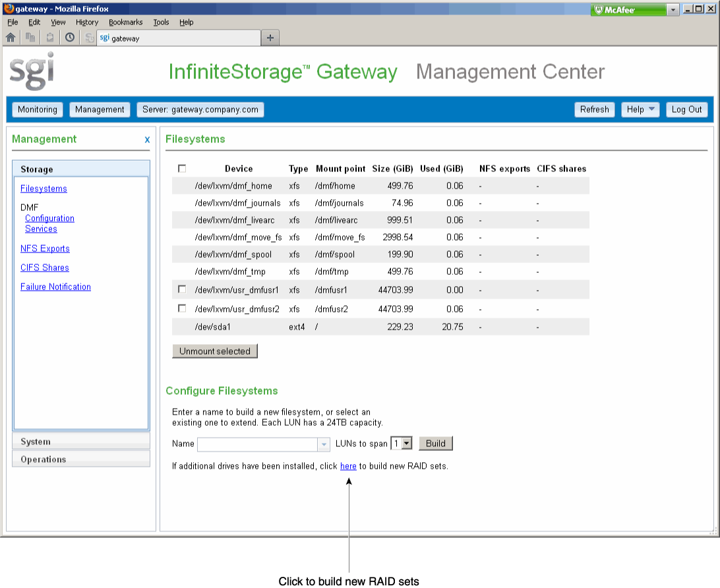Screen dimensions: 720x588
Task: Click the Build button
Action: (x=435, y=444)
